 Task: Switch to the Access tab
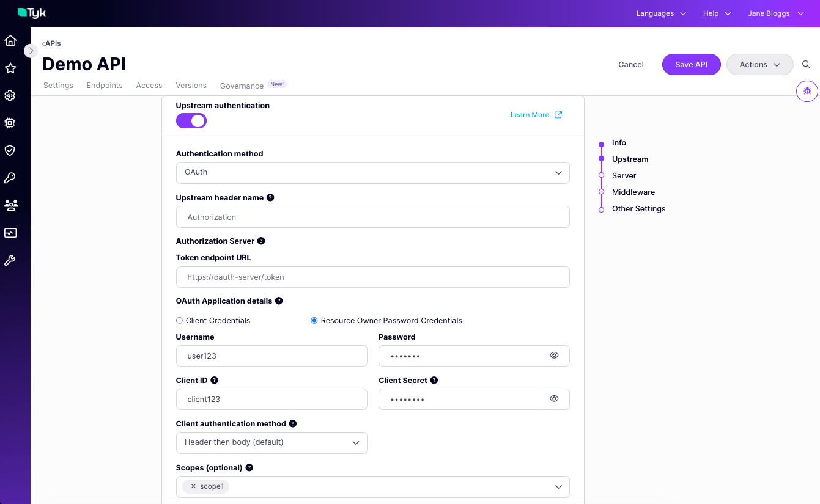tap(149, 86)
